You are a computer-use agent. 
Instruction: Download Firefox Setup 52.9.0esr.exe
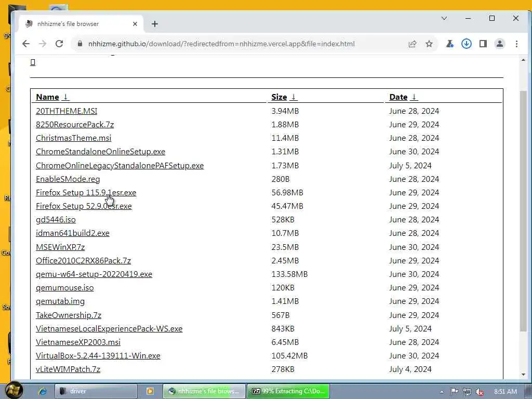[84, 206]
